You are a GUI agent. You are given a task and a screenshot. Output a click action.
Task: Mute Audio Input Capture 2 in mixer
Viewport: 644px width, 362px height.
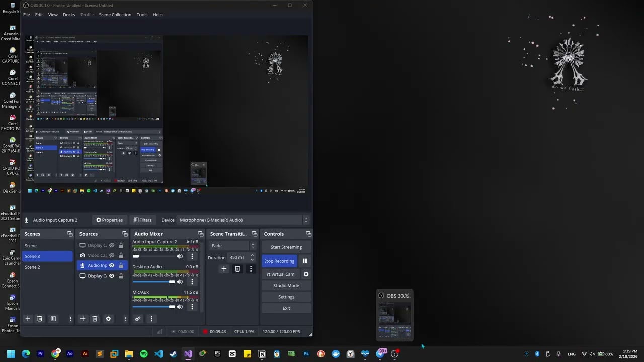(x=180, y=256)
